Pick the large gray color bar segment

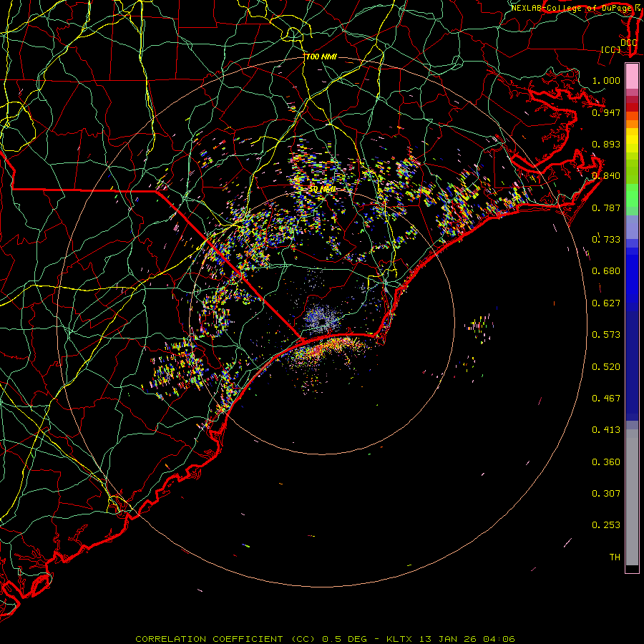click(632, 501)
